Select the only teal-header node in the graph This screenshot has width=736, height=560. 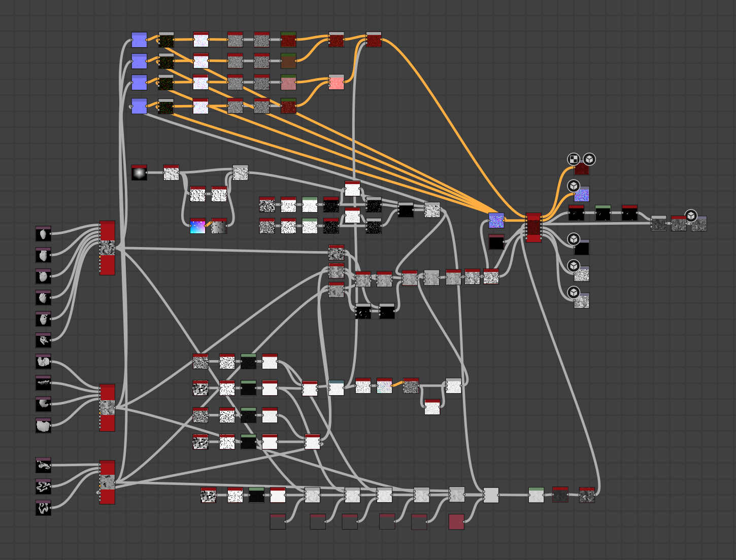pos(336,388)
